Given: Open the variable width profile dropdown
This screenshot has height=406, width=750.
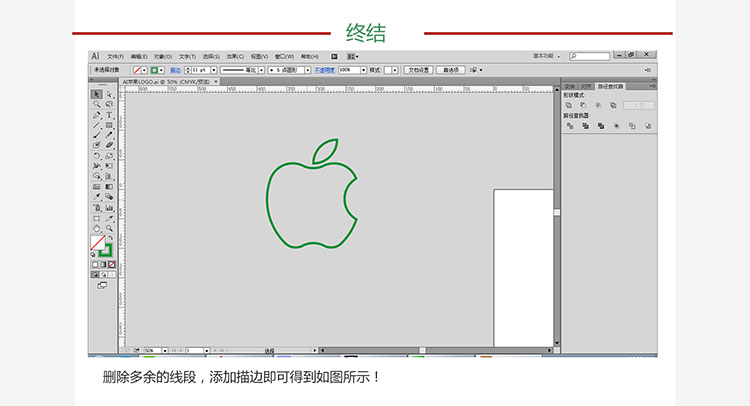Looking at the screenshot, I should pos(262,70).
